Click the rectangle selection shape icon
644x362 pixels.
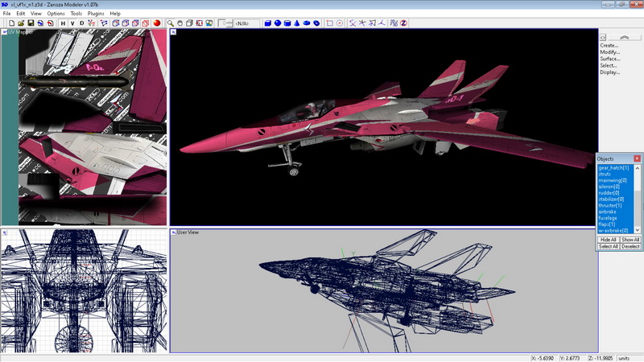pyautogui.click(x=330, y=23)
